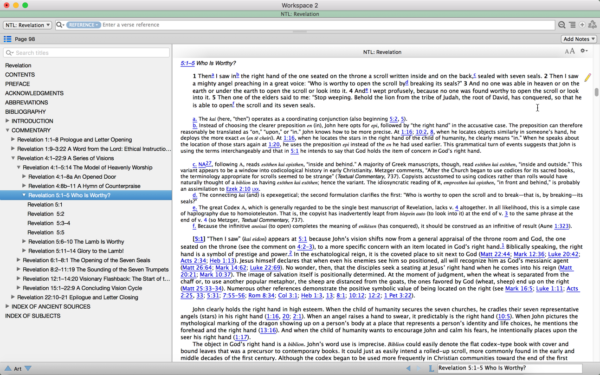
Task: Edit the Revelation 5:1-5 Who Is Worthy? field
Action: 510,368
